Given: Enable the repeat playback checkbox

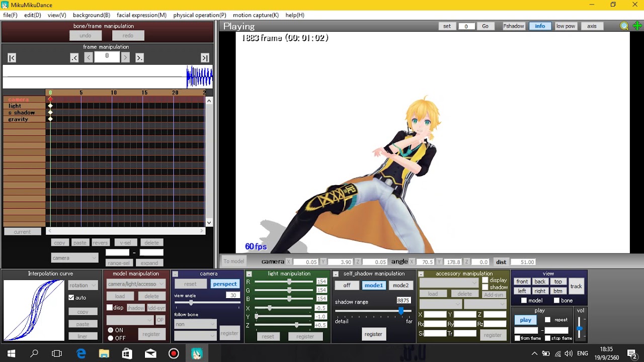Looking at the screenshot, I should (x=547, y=320).
